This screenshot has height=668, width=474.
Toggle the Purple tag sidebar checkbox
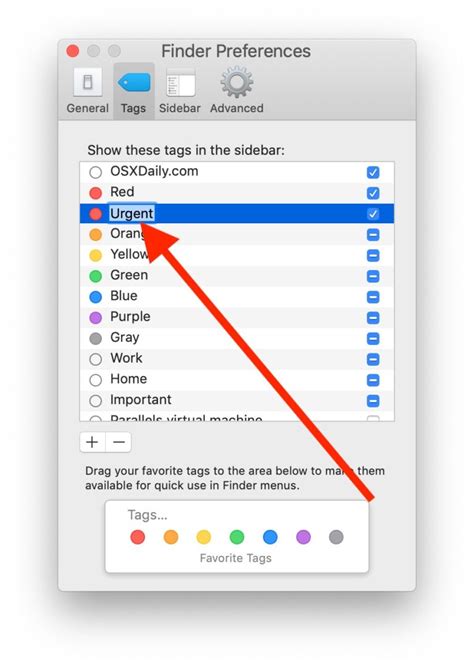[x=373, y=317]
